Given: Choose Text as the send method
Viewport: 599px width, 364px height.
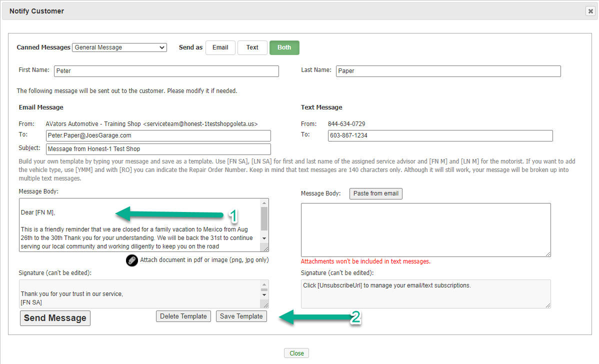Looking at the screenshot, I should [x=252, y=47].
